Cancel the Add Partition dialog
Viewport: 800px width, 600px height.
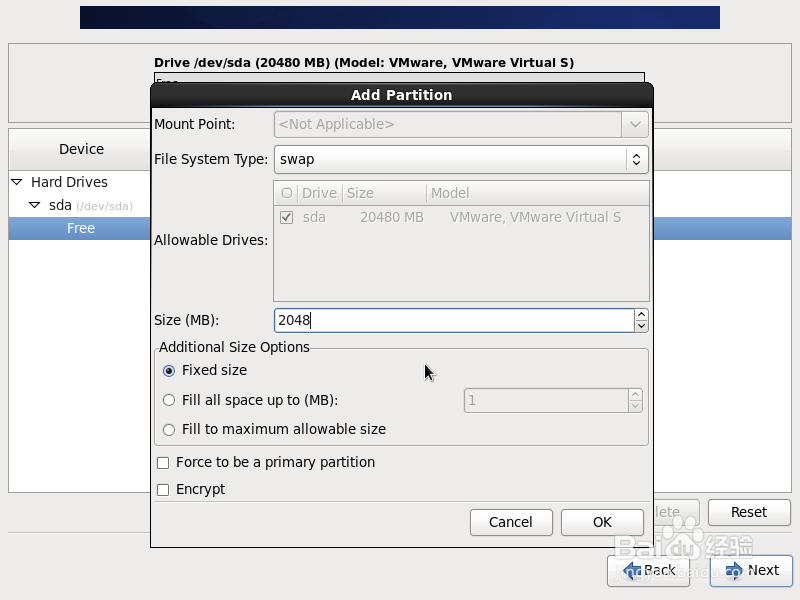510,522
